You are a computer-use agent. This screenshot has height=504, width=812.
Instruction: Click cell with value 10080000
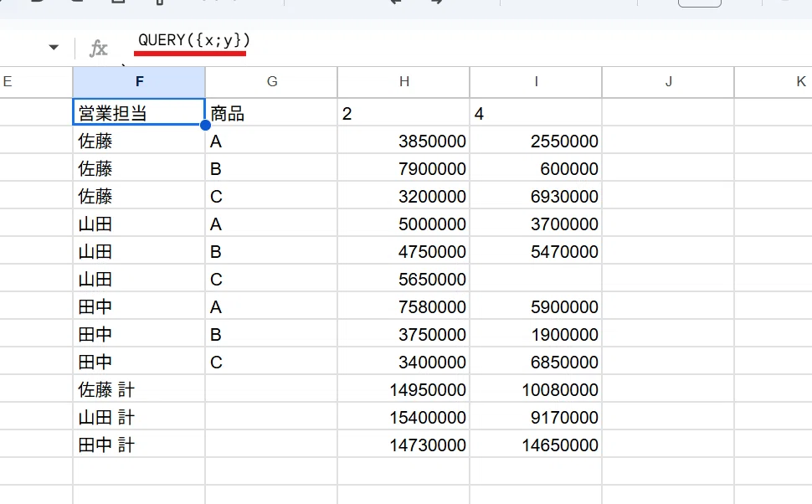tap(536, 389)
